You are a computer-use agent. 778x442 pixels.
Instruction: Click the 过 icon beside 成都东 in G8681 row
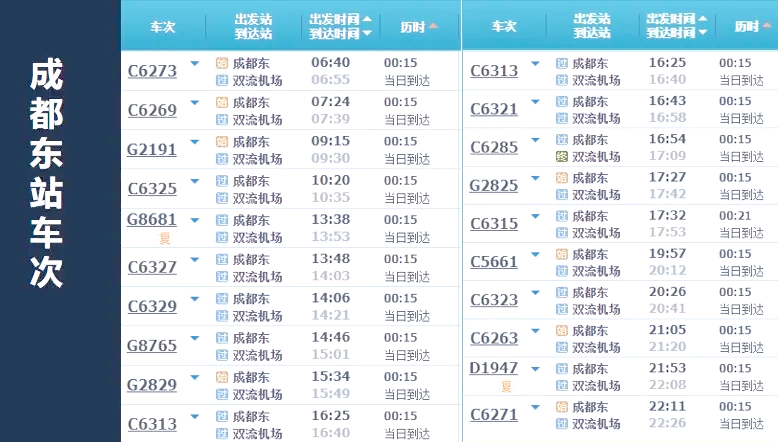222,220
